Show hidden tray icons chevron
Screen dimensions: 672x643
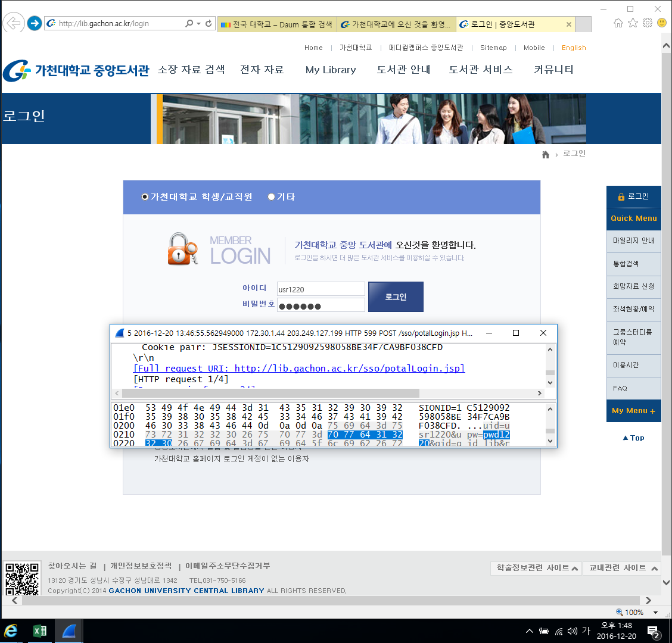(x=530, y=631)
